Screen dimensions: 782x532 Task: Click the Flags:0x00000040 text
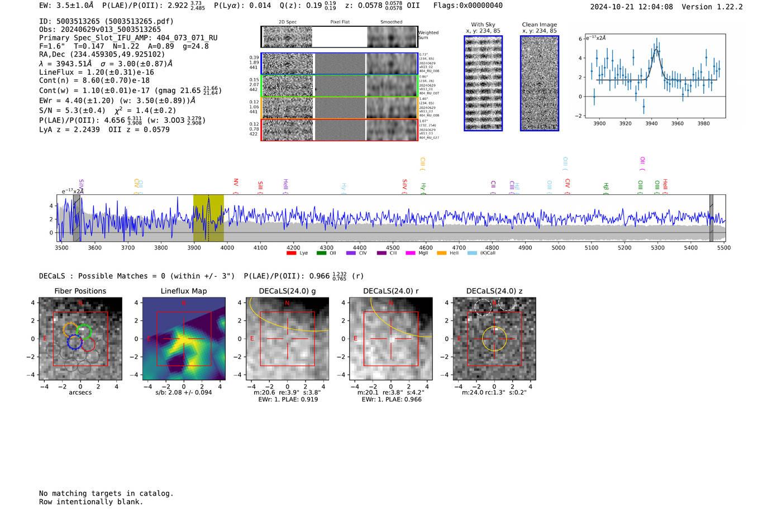(x=468, y=6)
